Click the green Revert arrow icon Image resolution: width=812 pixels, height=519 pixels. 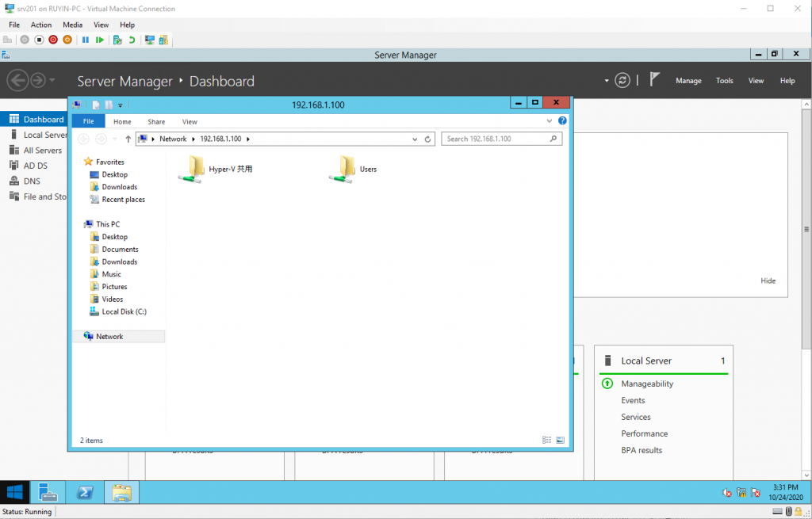[x=132, y=40]
